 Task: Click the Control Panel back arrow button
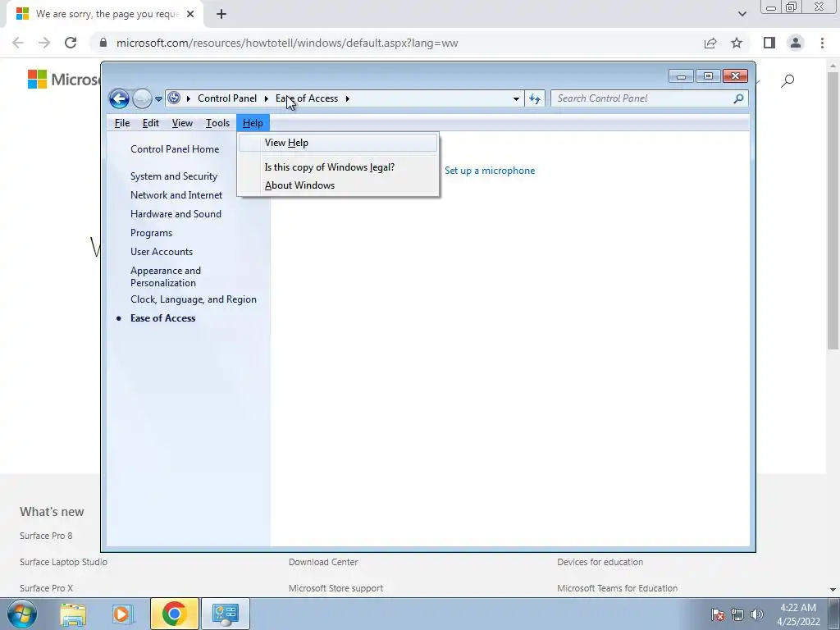[x=119, y=98]
